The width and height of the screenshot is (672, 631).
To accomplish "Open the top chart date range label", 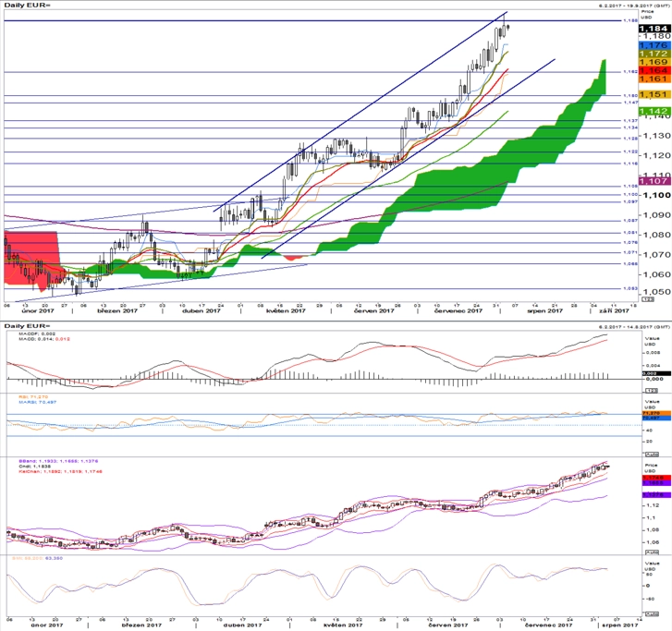I will [x=634, y=6].
